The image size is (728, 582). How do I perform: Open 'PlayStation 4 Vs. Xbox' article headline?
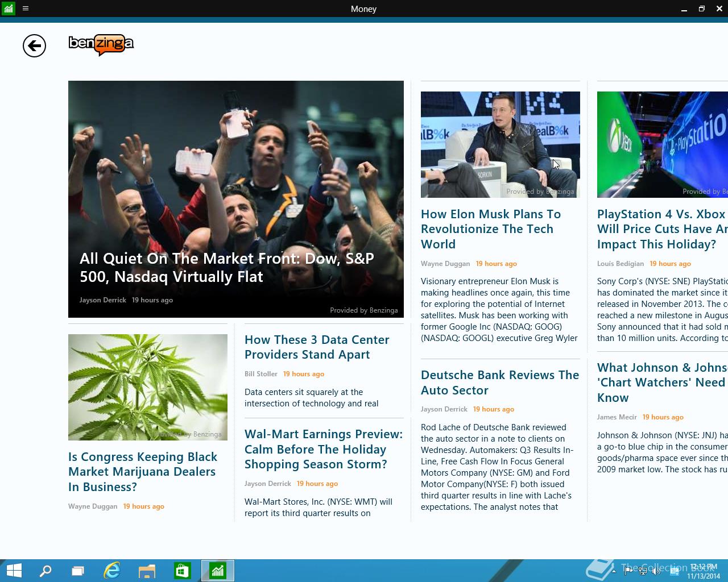click(x=663, y=229)
